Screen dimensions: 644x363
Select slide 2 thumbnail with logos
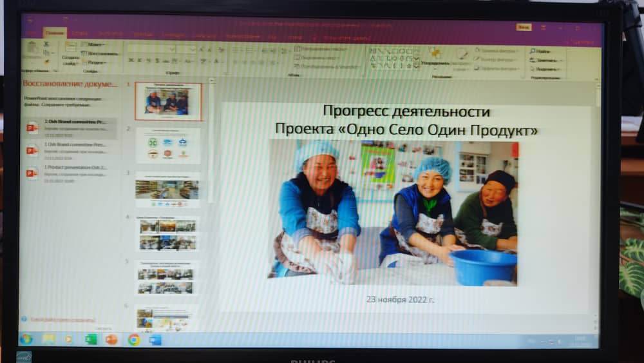167,146
